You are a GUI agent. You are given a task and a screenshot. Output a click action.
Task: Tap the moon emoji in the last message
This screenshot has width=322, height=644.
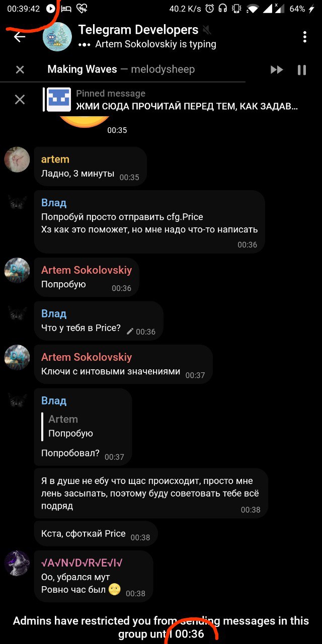click(x=115, y=590)
